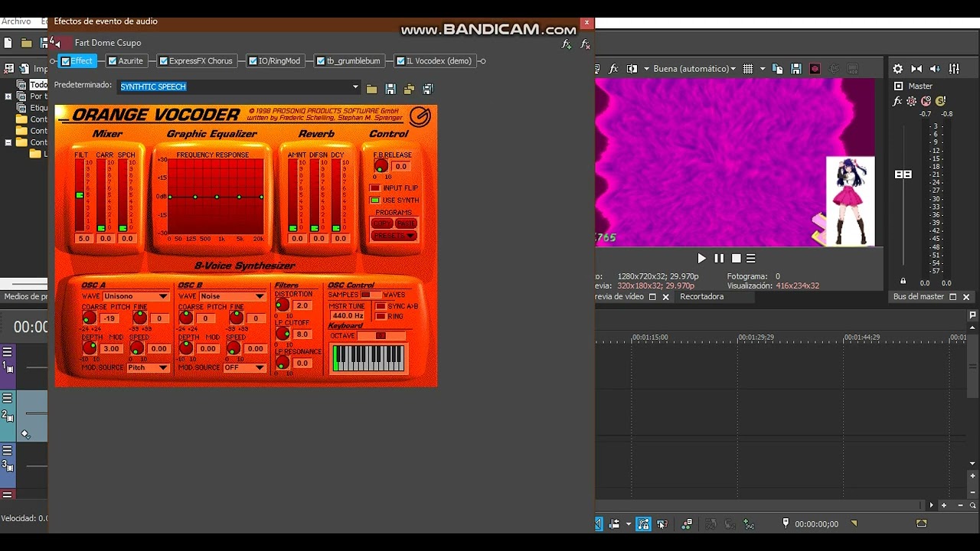This screenshot has width=980, height=551.
Task: Open preset folder icon next to Predeterminado
Action: pos(371,90)
